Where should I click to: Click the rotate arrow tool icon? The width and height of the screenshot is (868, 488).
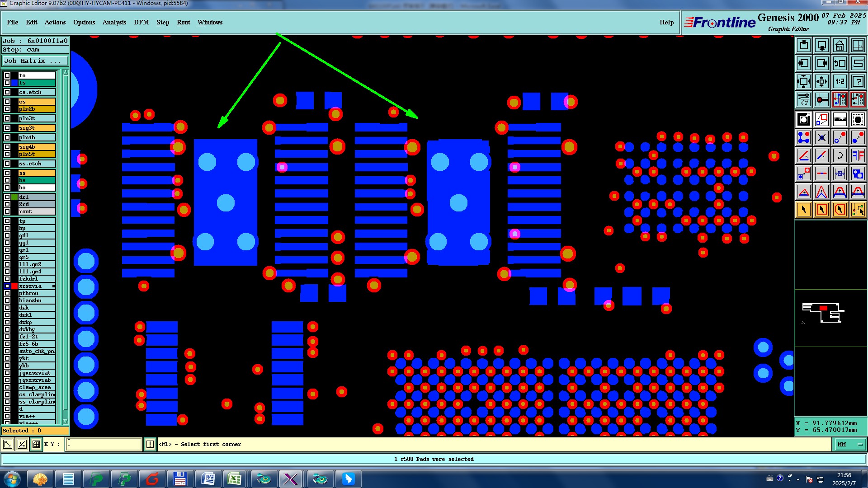[x=840, y=155]
